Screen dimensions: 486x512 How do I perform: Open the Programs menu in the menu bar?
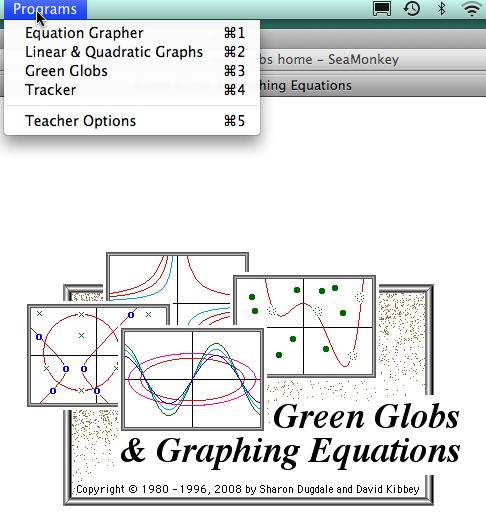tap(45, 9)
